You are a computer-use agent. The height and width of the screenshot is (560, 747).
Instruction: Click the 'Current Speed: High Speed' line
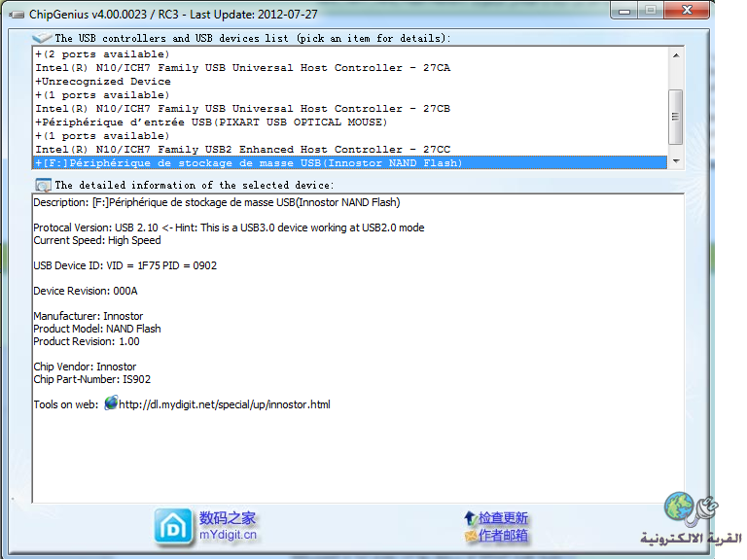[x=97, y=240]
